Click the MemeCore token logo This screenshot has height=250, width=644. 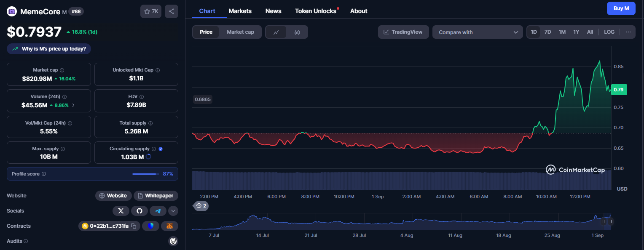pos(12,11)
